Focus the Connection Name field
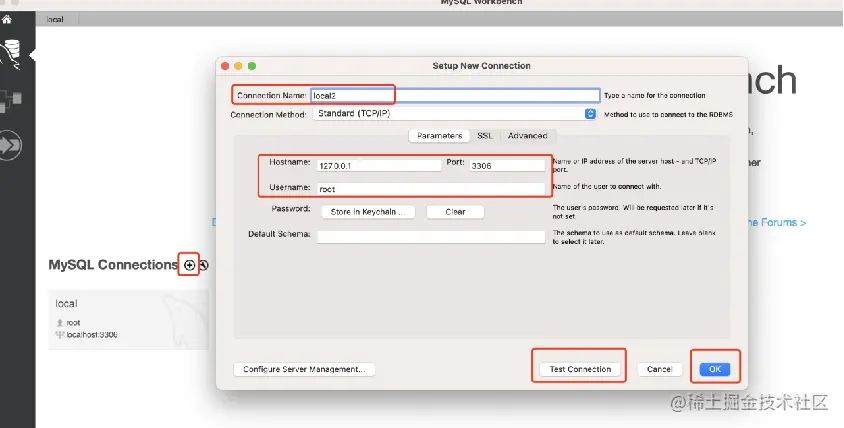Image resolution: width=844 pixels, height=428 pixels. 455,95
